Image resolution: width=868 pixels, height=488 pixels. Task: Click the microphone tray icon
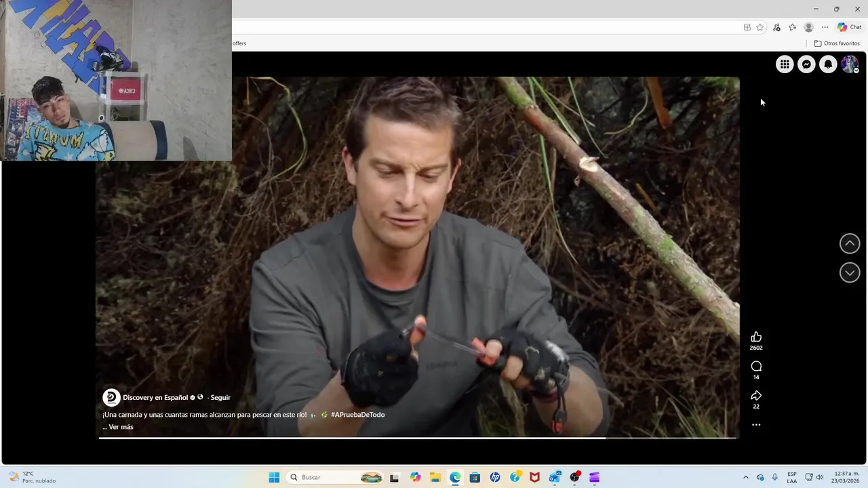point(775,477)
